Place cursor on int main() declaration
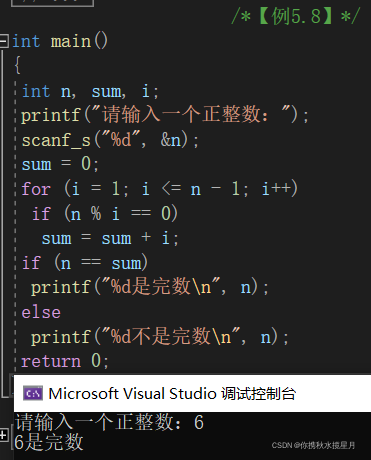The width and height of the screenshot is (371, 460). click(x=60, y=42)
